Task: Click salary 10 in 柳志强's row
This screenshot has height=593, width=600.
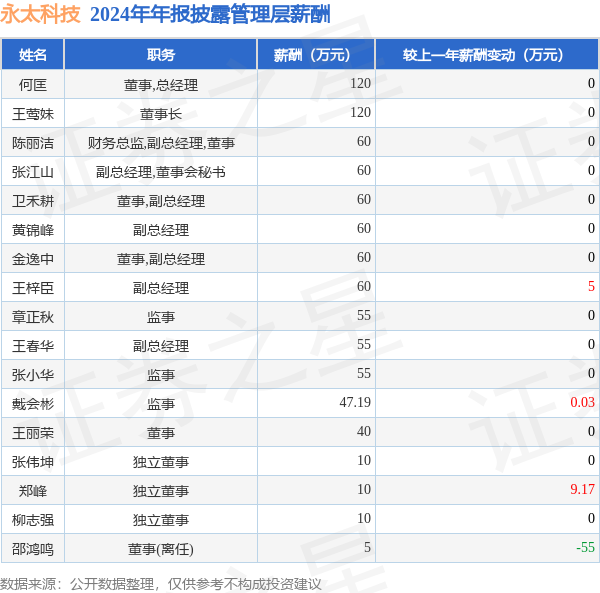Action: click(x=364, y=518)
